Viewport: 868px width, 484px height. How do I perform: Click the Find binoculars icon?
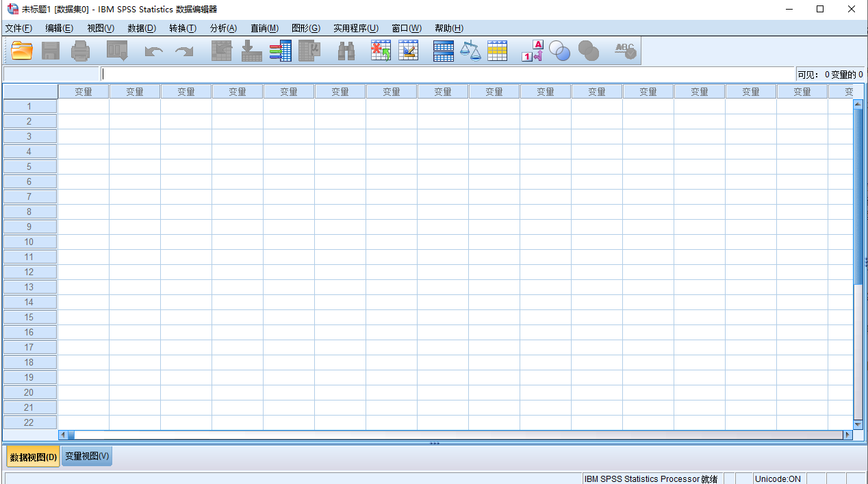pyautogui.click(x=346, y=51)
